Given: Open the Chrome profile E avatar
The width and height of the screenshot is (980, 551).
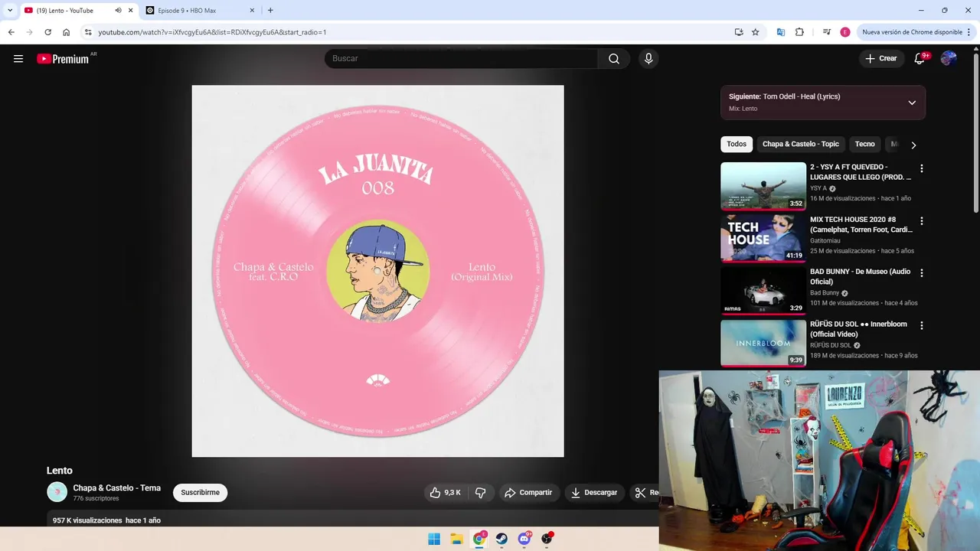Looking at the screenshot, I should click(845, 32).
